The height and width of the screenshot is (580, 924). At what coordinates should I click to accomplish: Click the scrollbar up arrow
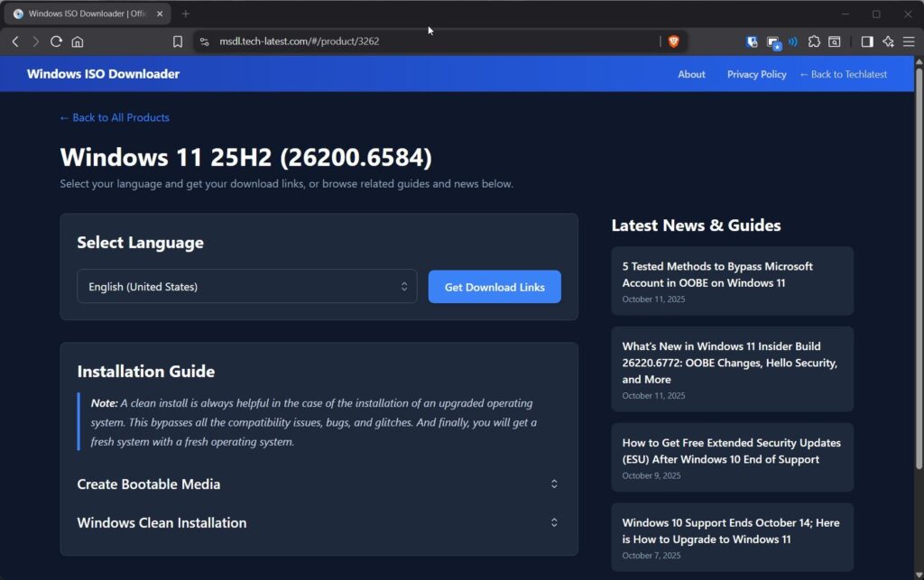point(919,60)
